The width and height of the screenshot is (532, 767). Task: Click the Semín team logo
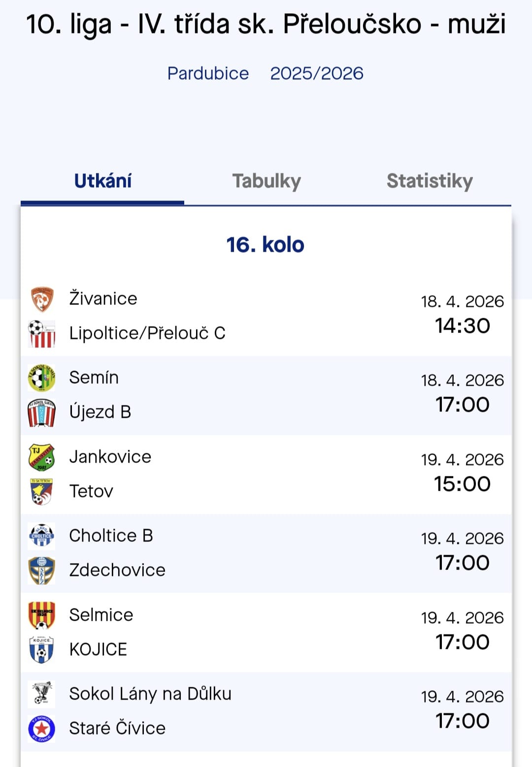click(42, 378)
